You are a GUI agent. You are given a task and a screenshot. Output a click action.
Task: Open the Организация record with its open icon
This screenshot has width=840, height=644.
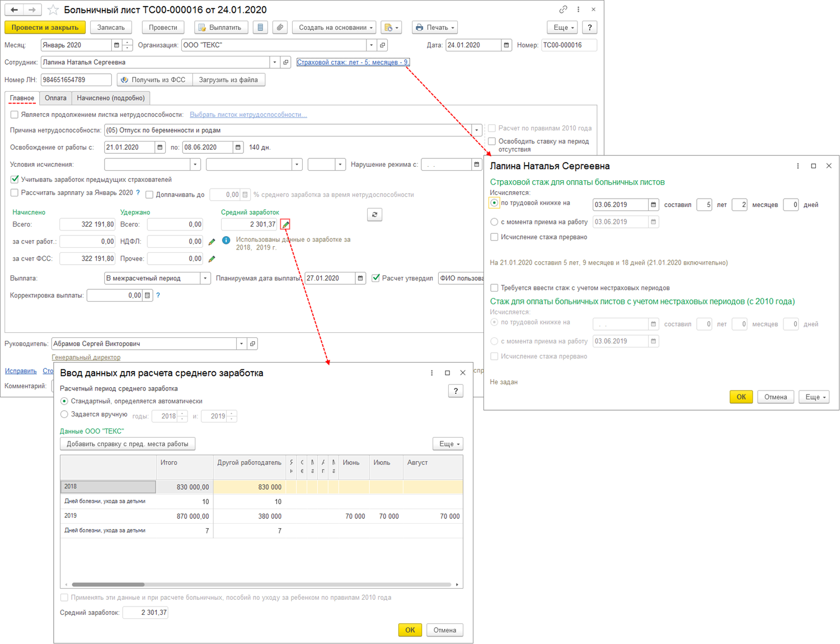pos(383,45)
